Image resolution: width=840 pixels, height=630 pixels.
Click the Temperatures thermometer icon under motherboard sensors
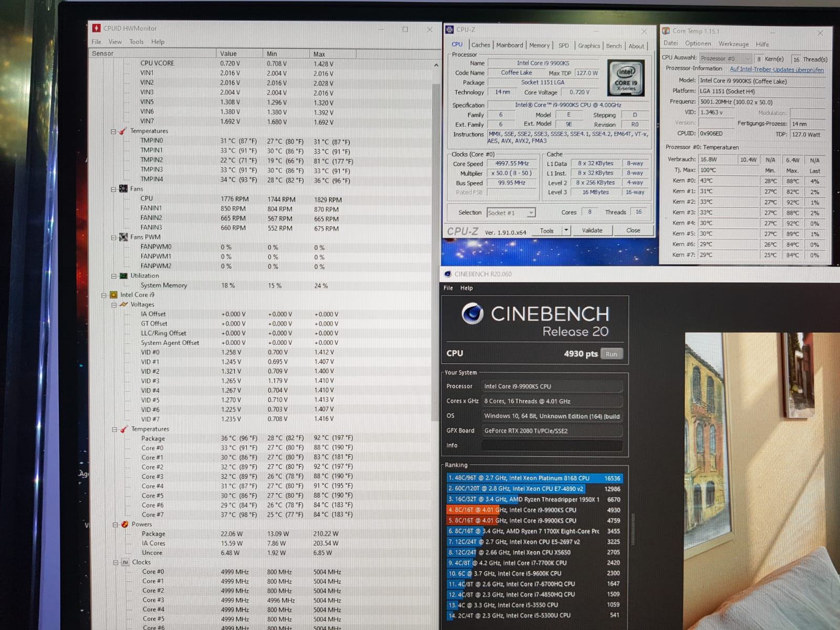pyautogui.click(x=123, y=131)
